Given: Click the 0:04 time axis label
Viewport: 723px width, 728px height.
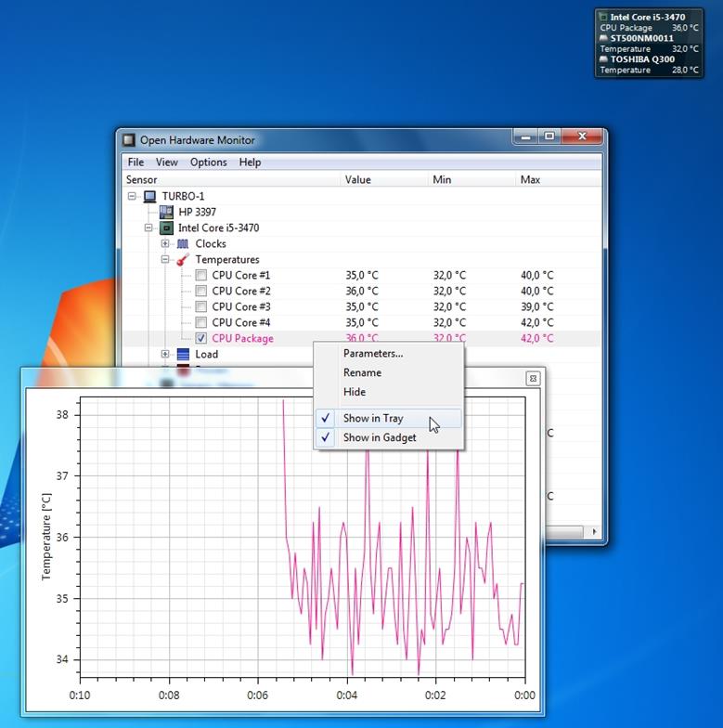Looking at the screenshot, I should [347, 695].
